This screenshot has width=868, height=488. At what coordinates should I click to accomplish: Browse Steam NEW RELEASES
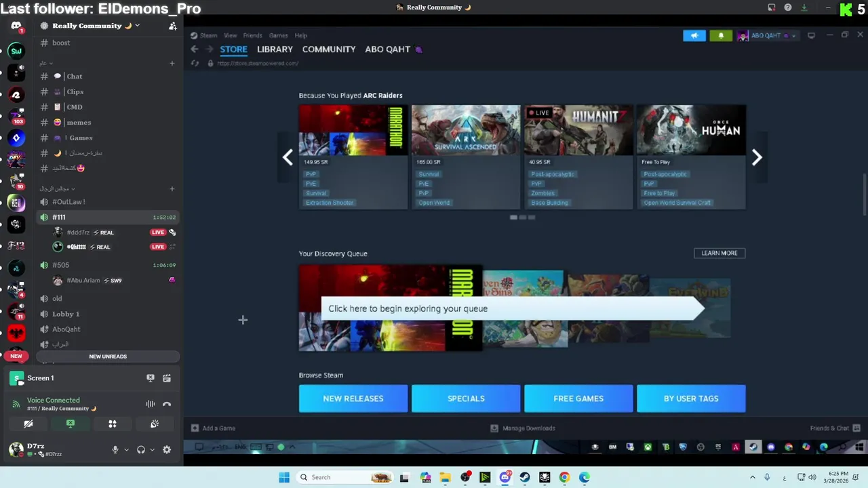click(x=353, y=399)
